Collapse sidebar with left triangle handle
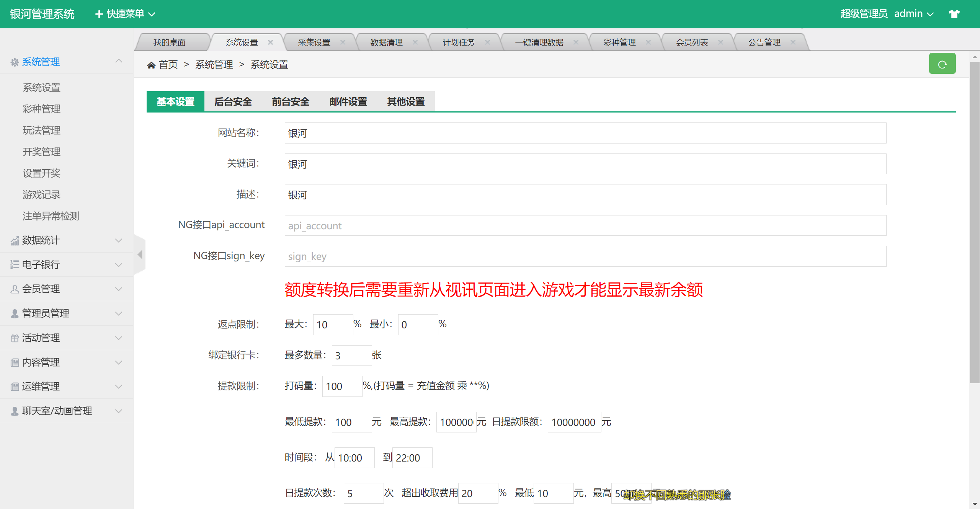 140,254
